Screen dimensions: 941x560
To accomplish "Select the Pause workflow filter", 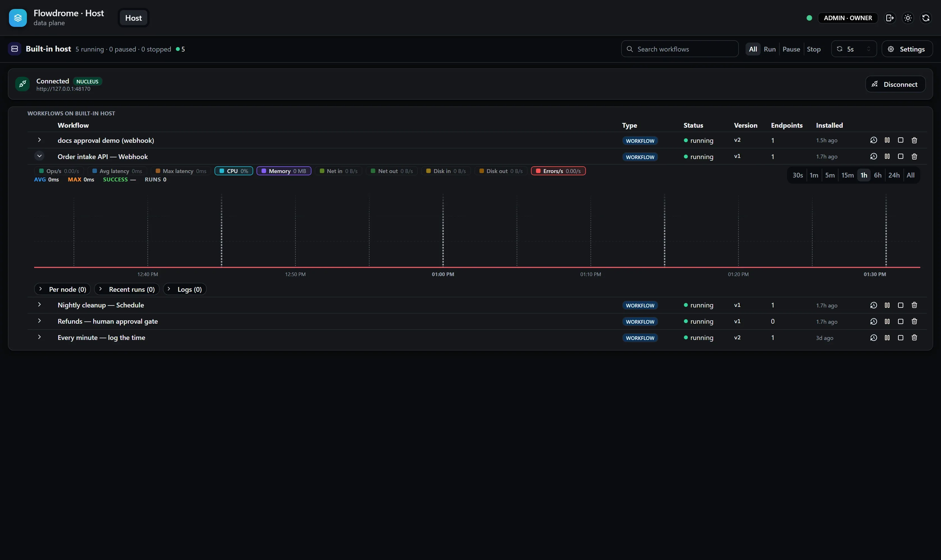I will point(791,49).
